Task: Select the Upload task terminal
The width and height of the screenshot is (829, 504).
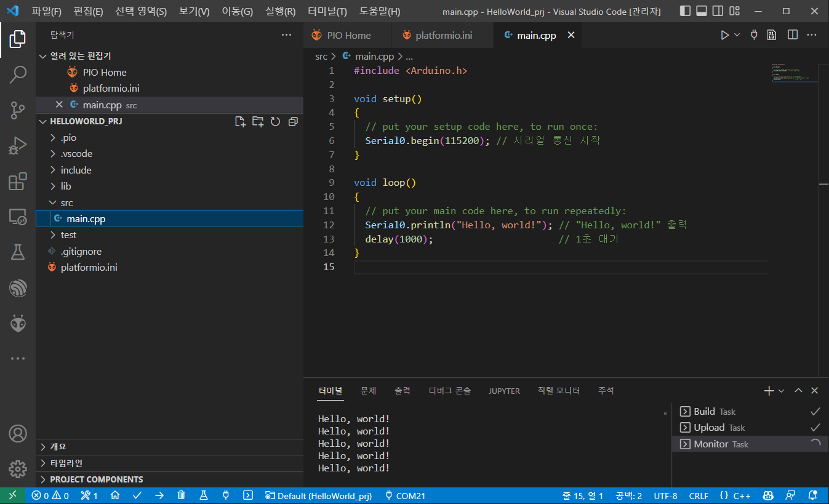Action: tap(750, 428)
